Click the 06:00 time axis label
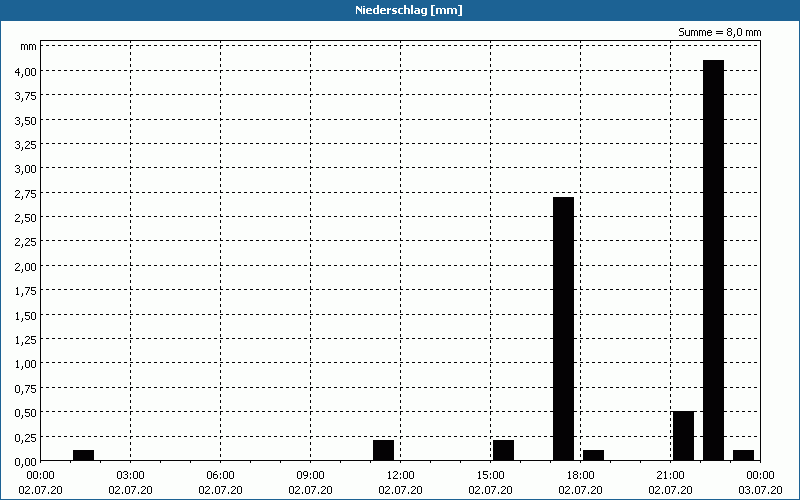 [x=220, y=476]
